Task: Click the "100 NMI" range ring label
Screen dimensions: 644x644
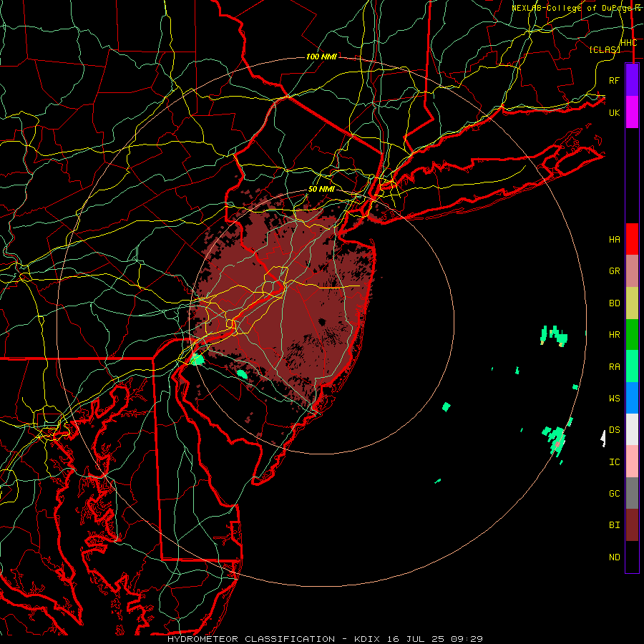Action: tap(321, 57)
